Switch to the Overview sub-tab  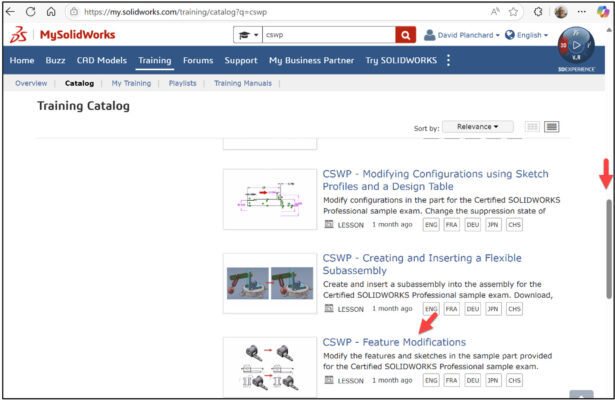point(31,83)
